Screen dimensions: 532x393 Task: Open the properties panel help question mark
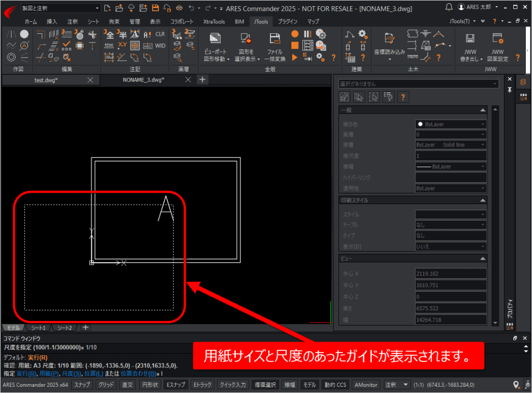pyautogui.click(x=403, y=97)
